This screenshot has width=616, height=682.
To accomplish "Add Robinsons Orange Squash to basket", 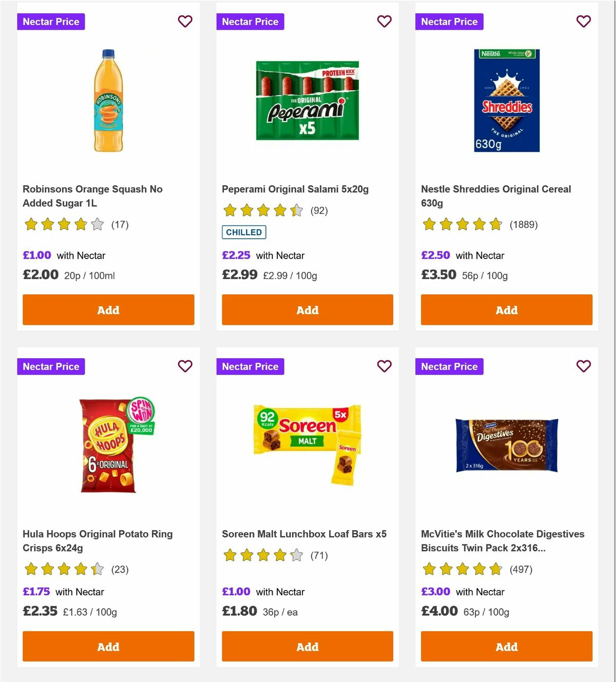I will click(108, 310).
